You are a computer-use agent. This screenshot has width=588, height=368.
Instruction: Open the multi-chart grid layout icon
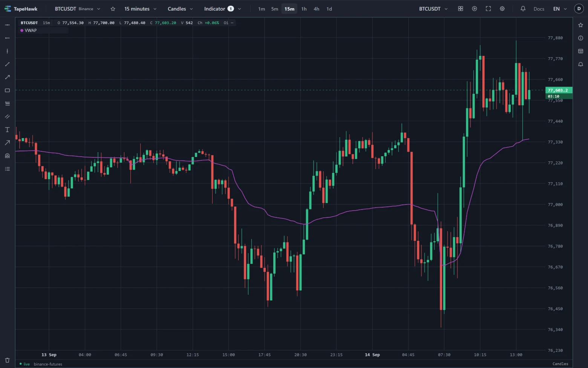pos(461,9)
